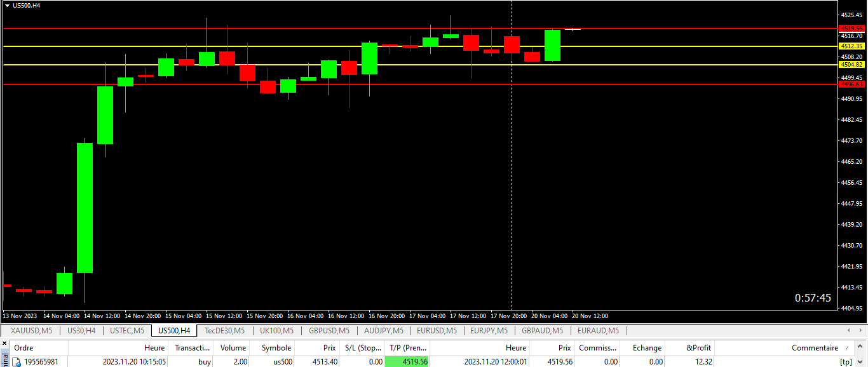Open the US500,H4 chart dropdown triangle
This screenshot has width=868, height=367.
pos(7,6)
